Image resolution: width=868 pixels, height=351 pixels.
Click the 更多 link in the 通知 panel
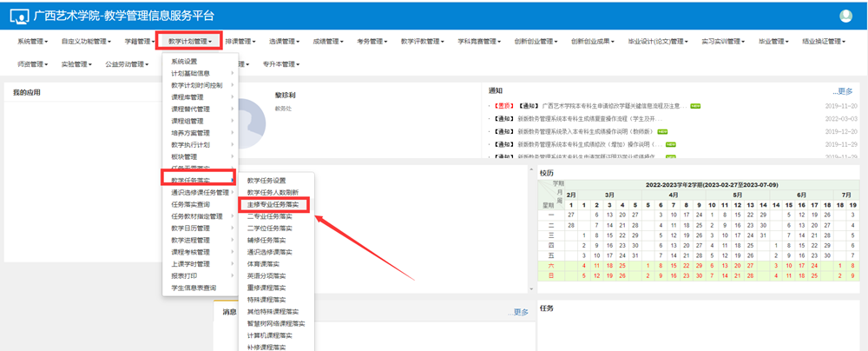[x=843, y=91]
